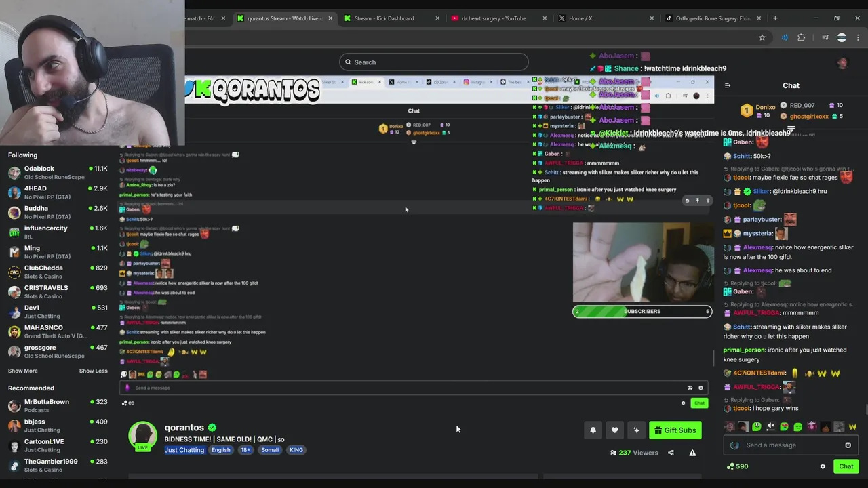Open MrButtaBrown in Recommended
868x488 pixels.
[x=58, y=405]
